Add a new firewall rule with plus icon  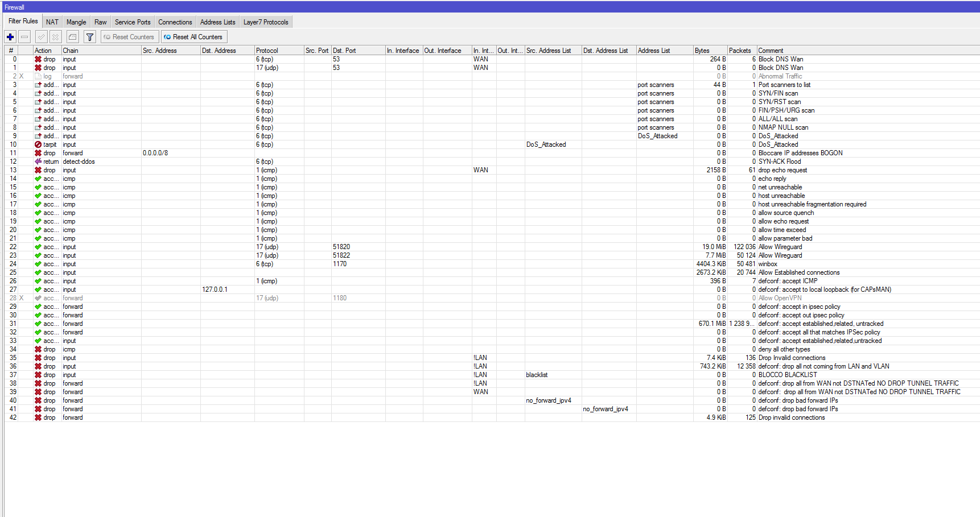coord(10,37)
